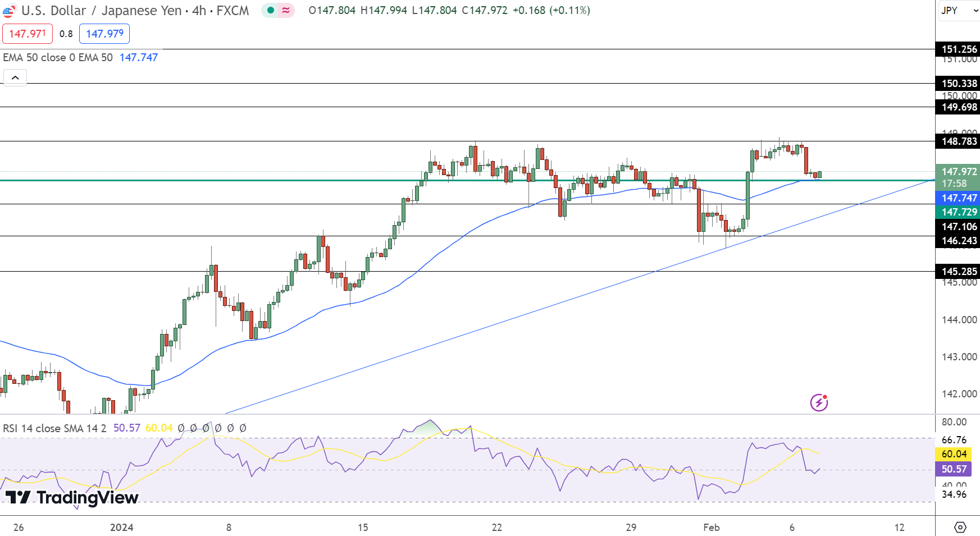Click the 147.971 sell price button

(28, 34)
